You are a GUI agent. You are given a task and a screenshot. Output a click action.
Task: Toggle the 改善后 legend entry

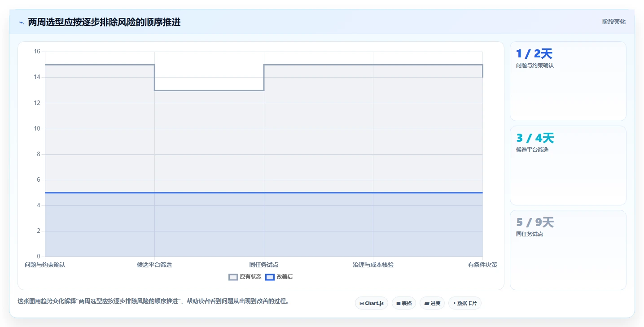coord(279,277)
